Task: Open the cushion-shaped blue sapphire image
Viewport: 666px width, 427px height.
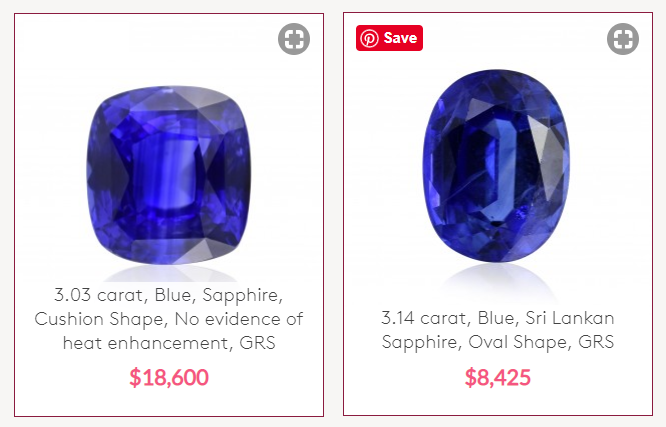Action: [169, 175]
